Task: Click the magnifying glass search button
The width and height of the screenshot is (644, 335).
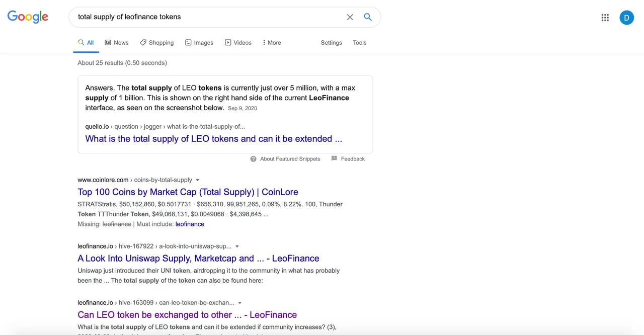Action: coord(368,17)
